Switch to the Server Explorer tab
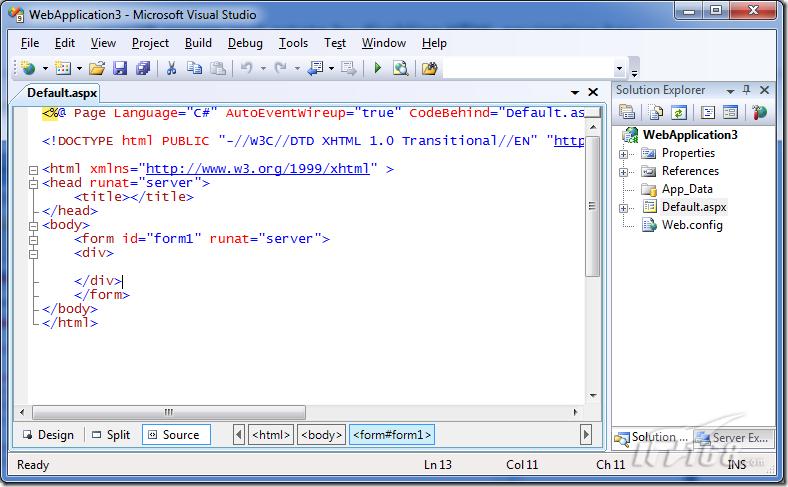This screenshot has height=487, width=788. point(733,438)
